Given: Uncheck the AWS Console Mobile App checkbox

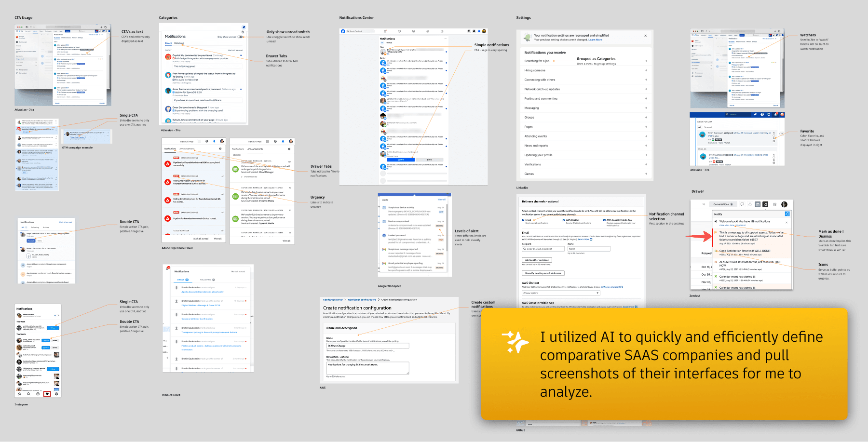Looking at the screenshot, I should point(604,220).
